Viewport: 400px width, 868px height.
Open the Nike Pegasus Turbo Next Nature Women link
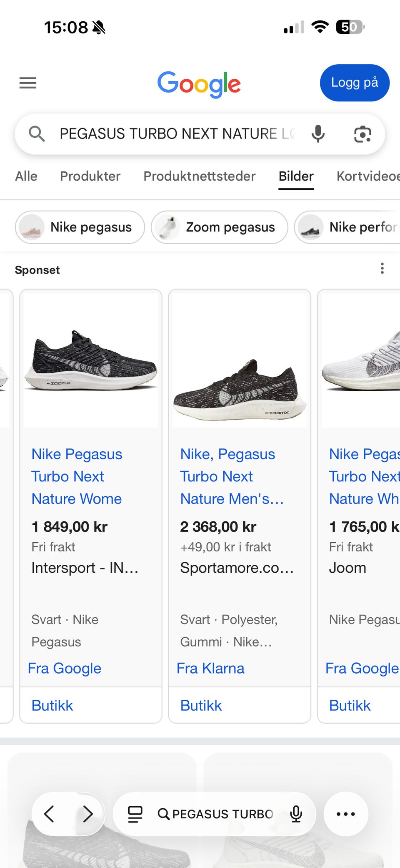[77, 476]
